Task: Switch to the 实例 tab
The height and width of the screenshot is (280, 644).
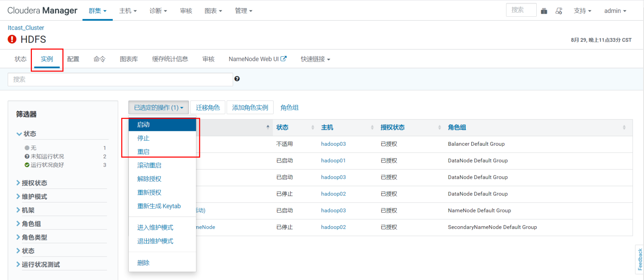Action: [x=47, y=59]
